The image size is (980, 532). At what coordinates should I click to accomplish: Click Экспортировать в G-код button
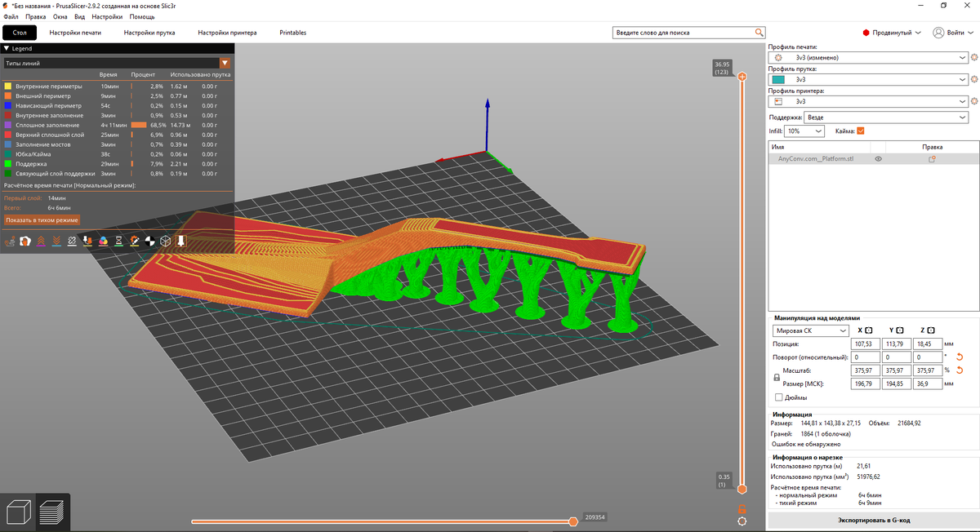[x=873, y=520]
